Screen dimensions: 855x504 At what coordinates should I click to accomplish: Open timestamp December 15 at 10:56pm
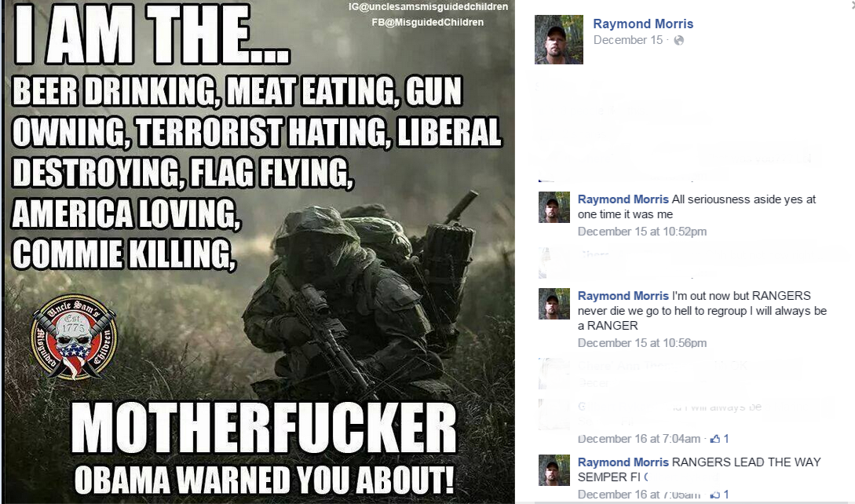tap(641, 343)
